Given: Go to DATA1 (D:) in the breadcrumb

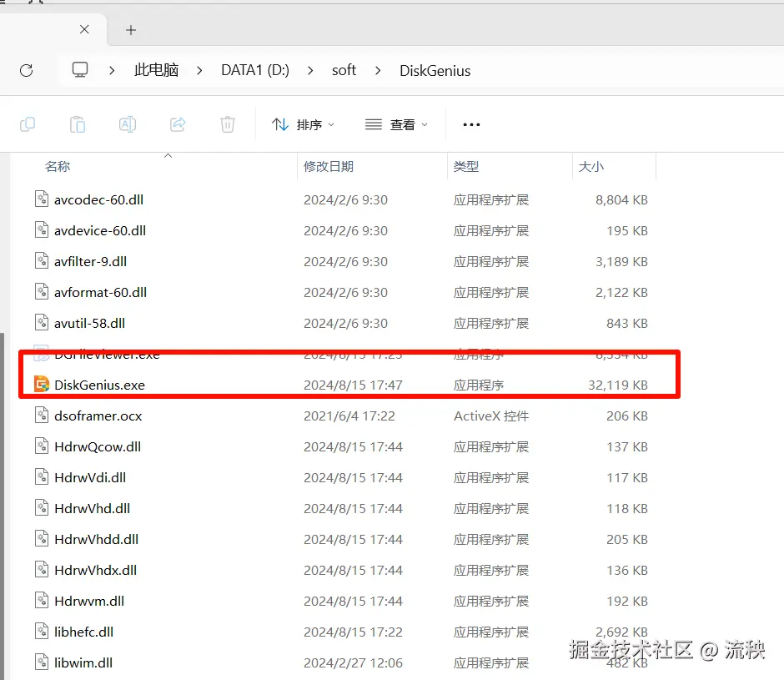Looking at the screenshot, I should click(255, 70).
